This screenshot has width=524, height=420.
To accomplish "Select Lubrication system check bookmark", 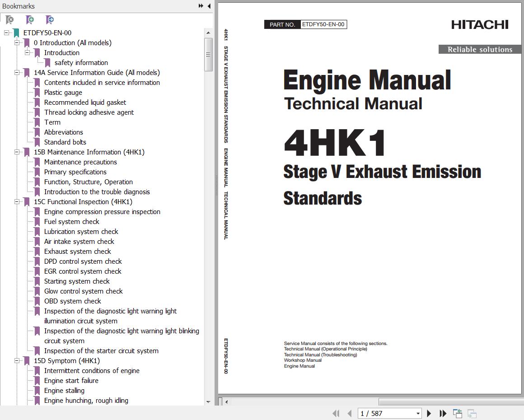I will click(x=81, y=232).
